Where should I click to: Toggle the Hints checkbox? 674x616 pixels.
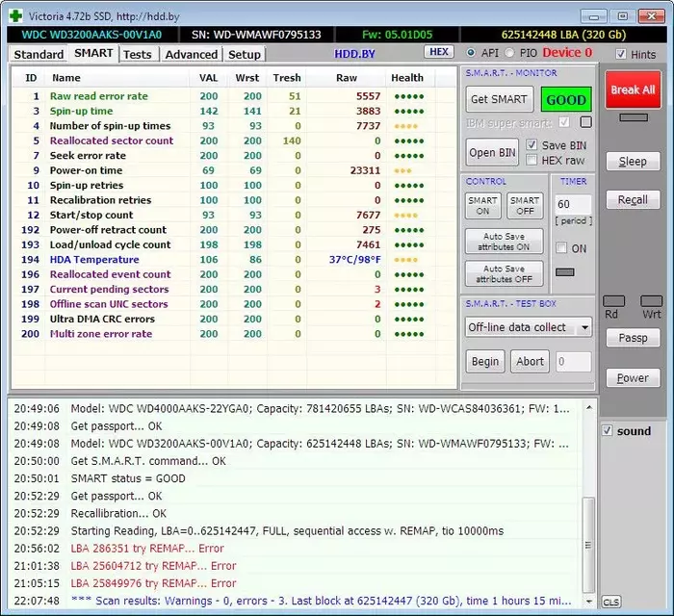(620, 54)
